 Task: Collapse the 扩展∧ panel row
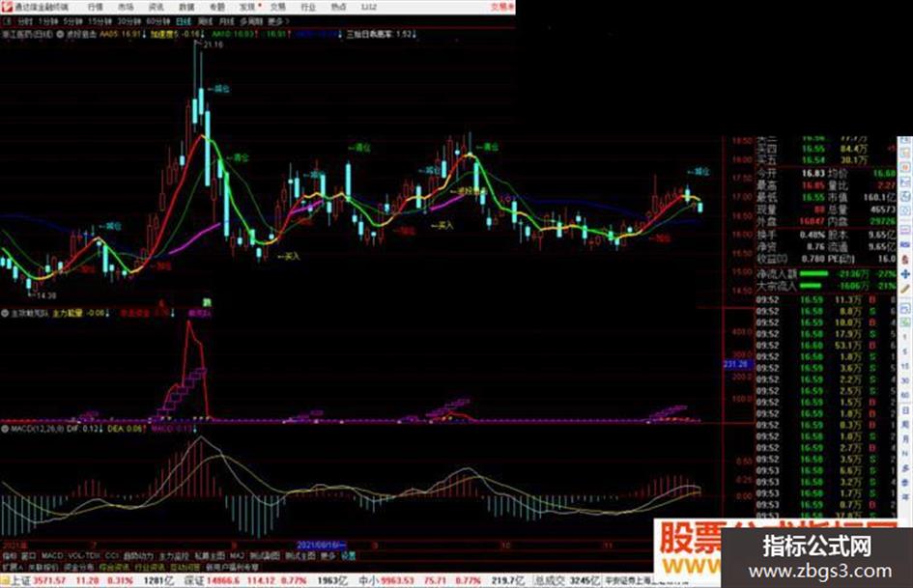(x=12, y=567)
